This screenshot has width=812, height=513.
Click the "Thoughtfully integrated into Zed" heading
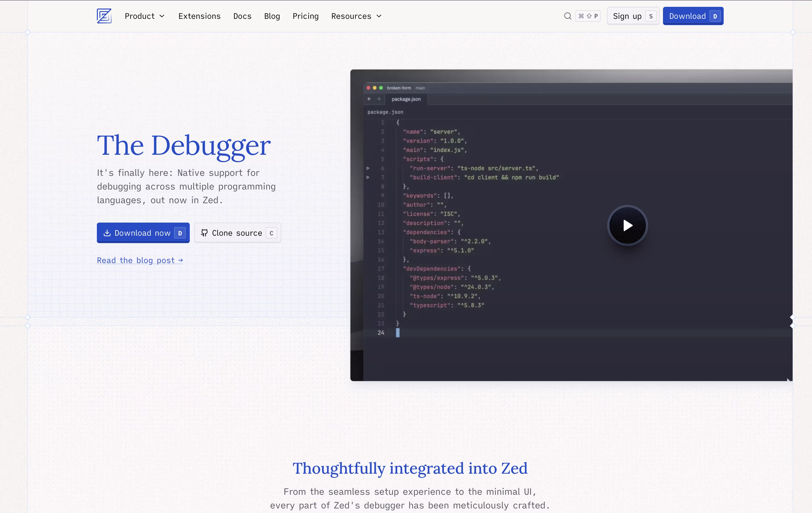[410, 468]
